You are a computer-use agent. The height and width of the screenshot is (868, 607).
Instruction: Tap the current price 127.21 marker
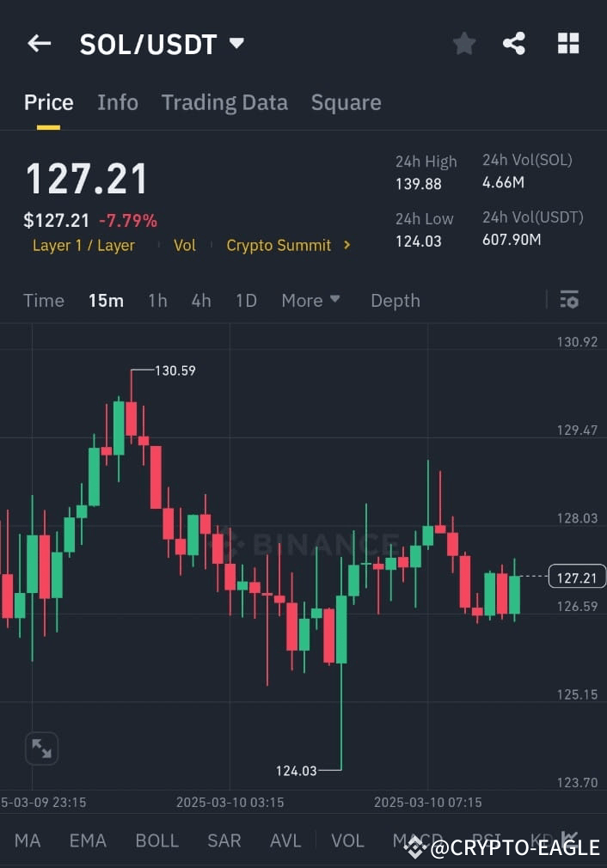click(x=577, y=577)
